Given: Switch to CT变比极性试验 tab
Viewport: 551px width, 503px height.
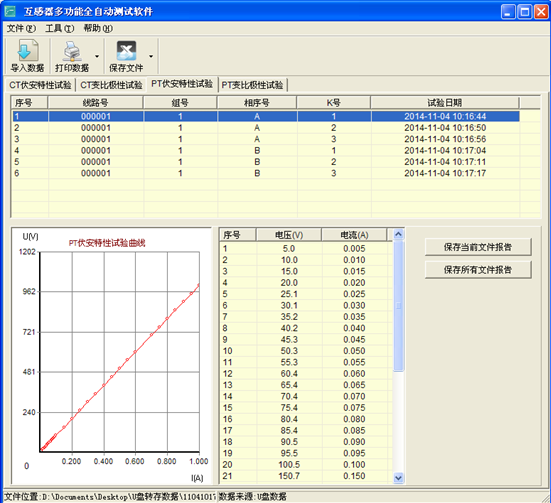Looking at the screenshot, I should [x=111, y=85].
